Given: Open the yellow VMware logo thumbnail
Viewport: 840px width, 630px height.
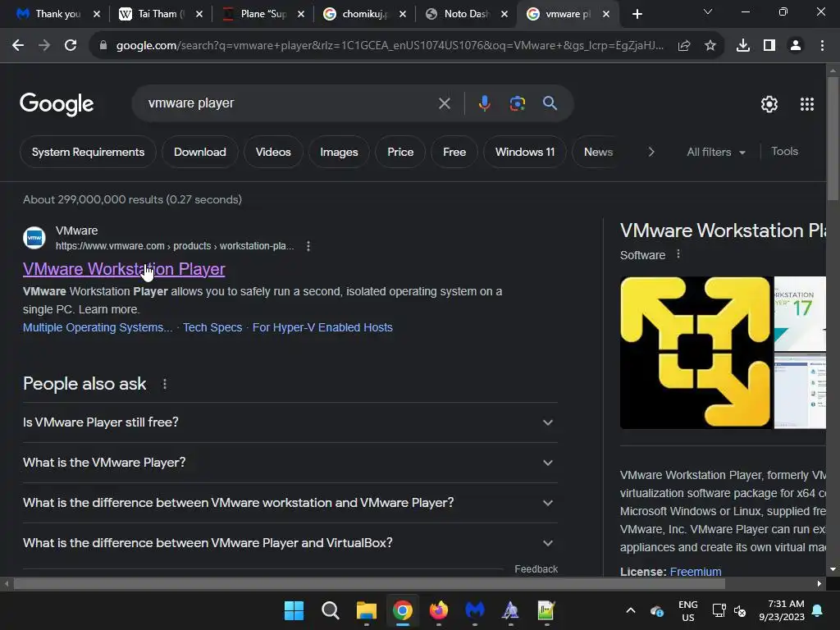Looking at the screenshot, I should [x=696, y=353].
